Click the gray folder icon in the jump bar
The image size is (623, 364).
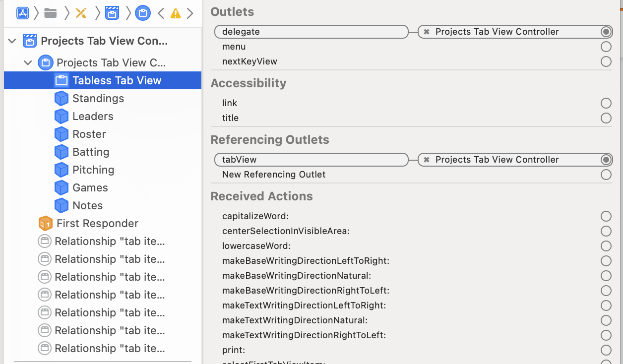[51, 13]
